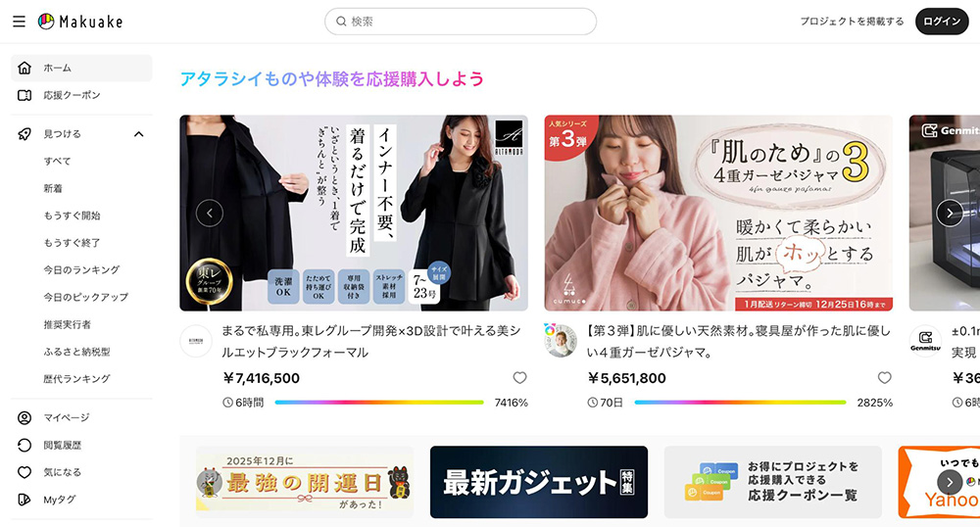Open the hamburger menu icon
This screenshot has width=980, height=527.
tap(20, 22)
